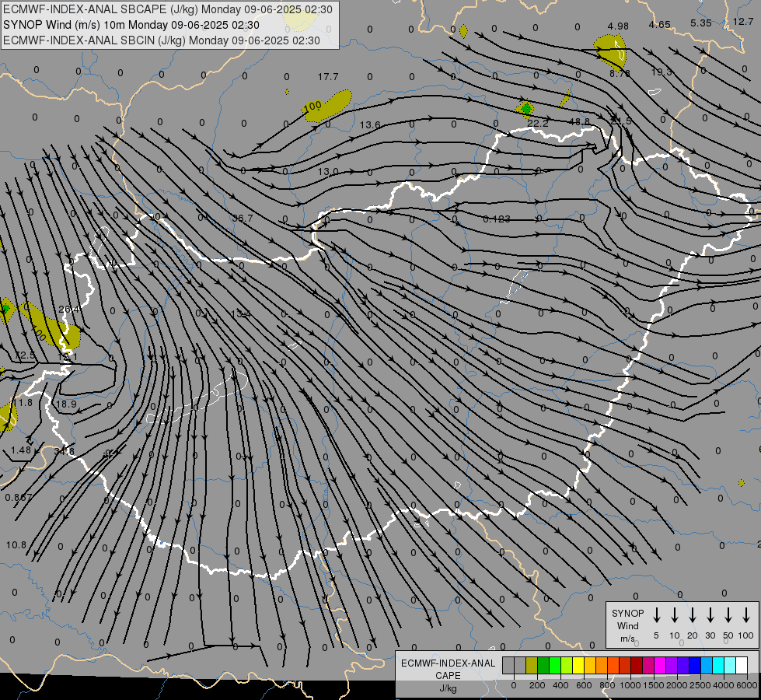
Task: Select the first gray swatch of the CAPE scale
Action: tap(508, 666)
